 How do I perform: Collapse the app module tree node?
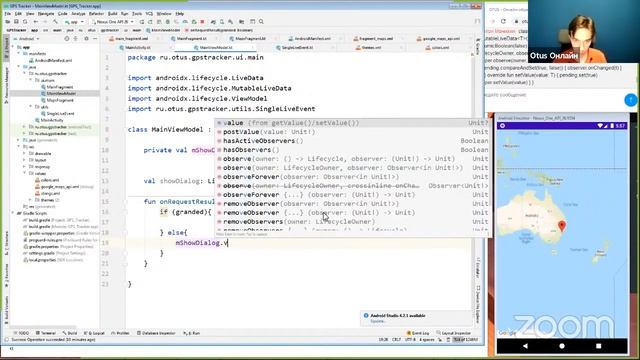coord(13,47)
